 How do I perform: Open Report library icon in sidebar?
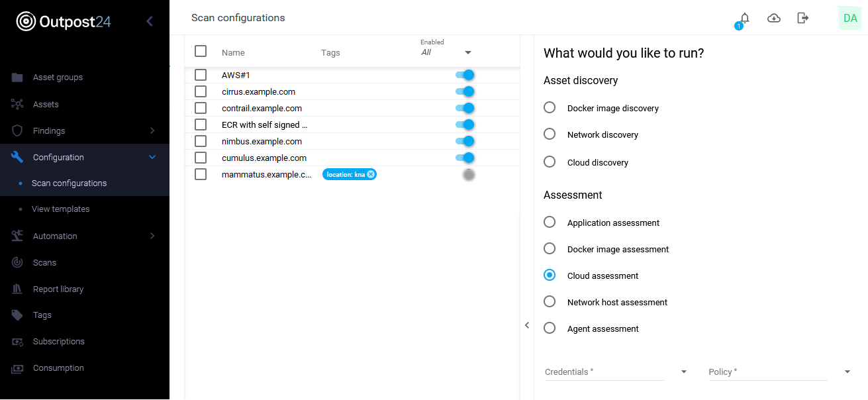pos(18,289)
